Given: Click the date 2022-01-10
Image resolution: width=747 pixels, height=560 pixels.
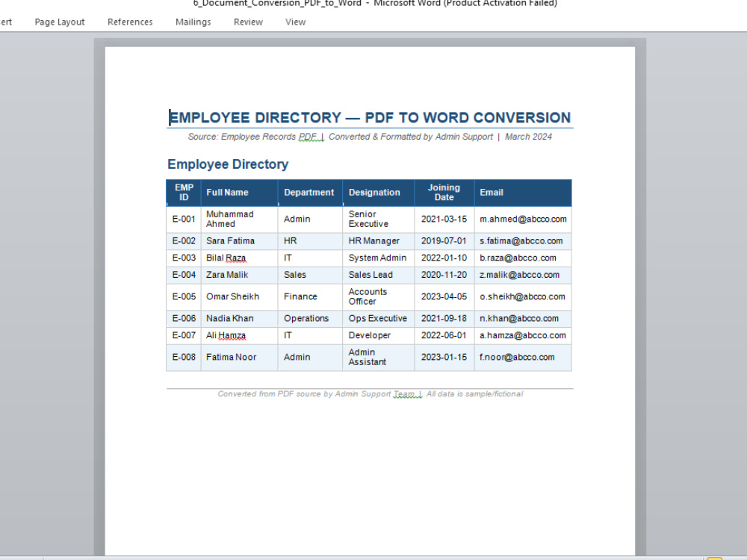Looking at the screenshot, I should [444, 258].
